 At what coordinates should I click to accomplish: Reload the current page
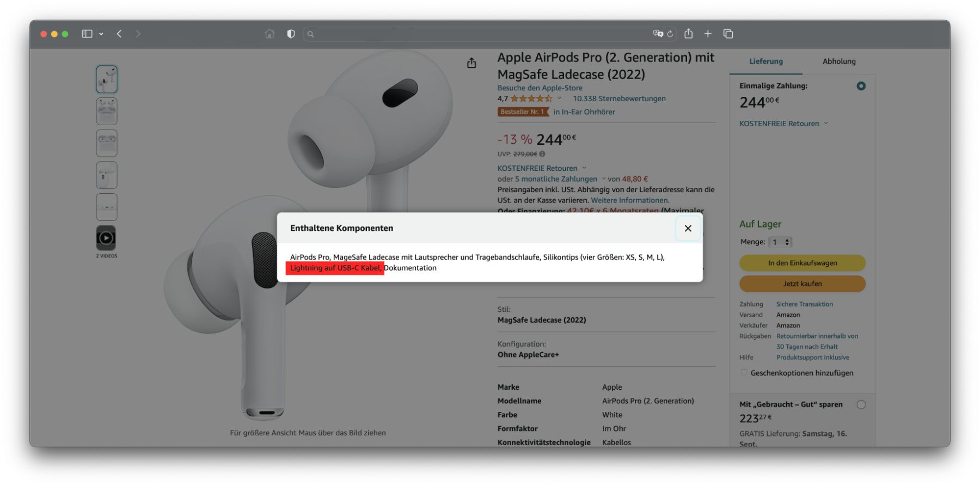click(670, 34)
